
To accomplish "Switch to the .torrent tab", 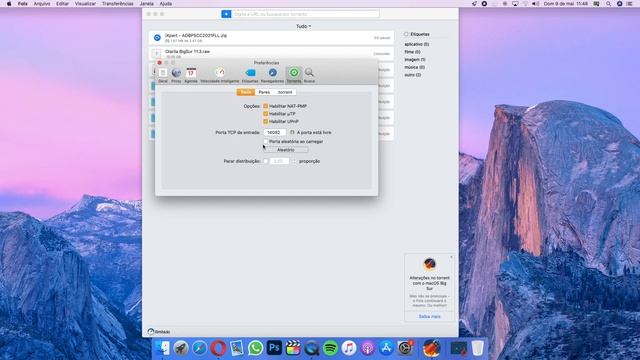I will (285, 92).
